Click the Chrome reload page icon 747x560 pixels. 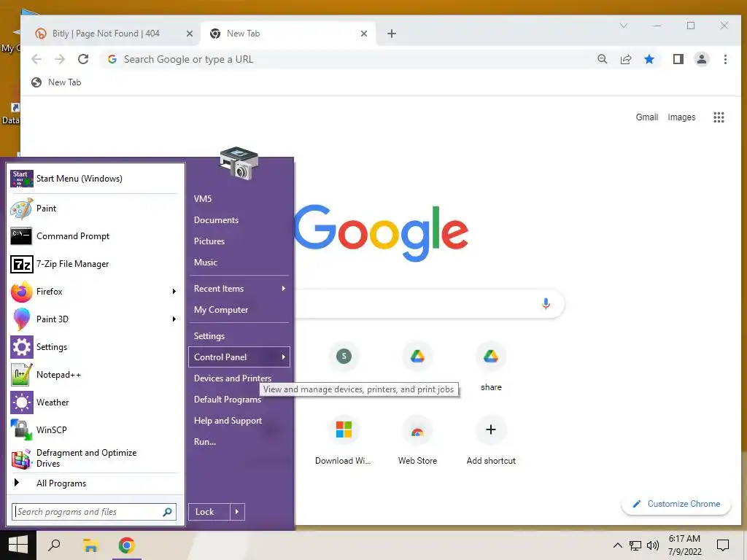[83, 59]
